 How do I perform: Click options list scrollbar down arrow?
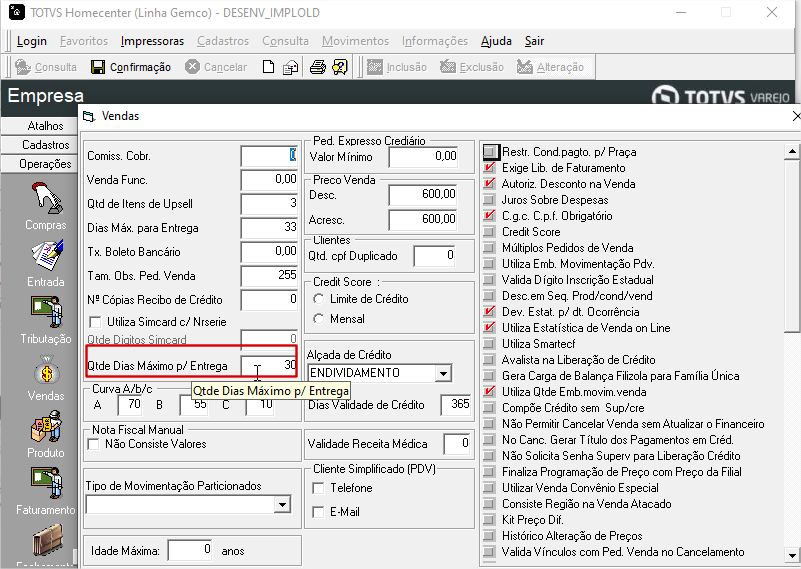(792, 555)
